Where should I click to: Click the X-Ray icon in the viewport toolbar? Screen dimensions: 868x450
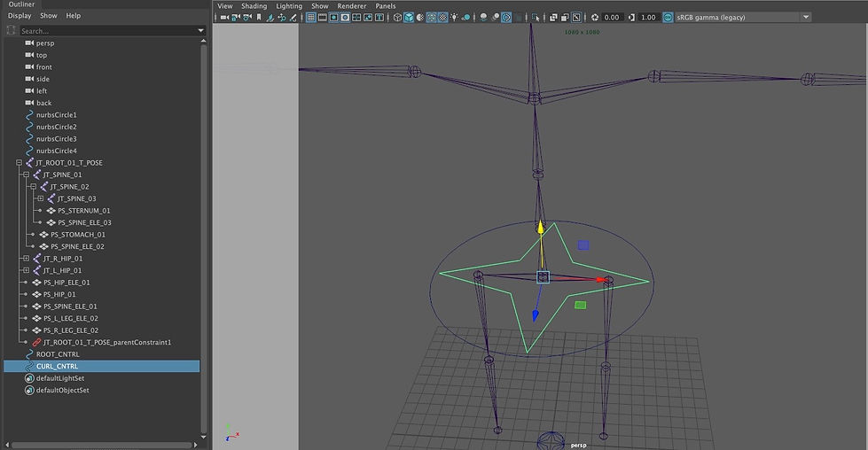click(x=553, y=17)
